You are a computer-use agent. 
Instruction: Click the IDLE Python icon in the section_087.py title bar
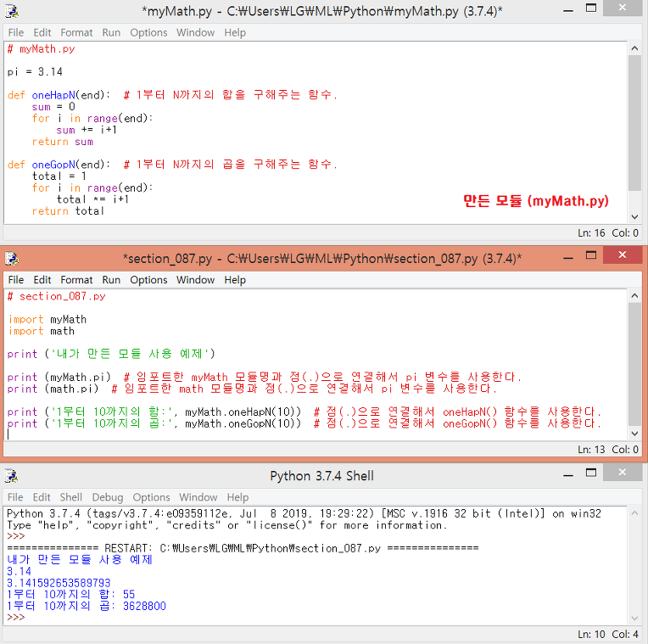click(x=12, y=259)
